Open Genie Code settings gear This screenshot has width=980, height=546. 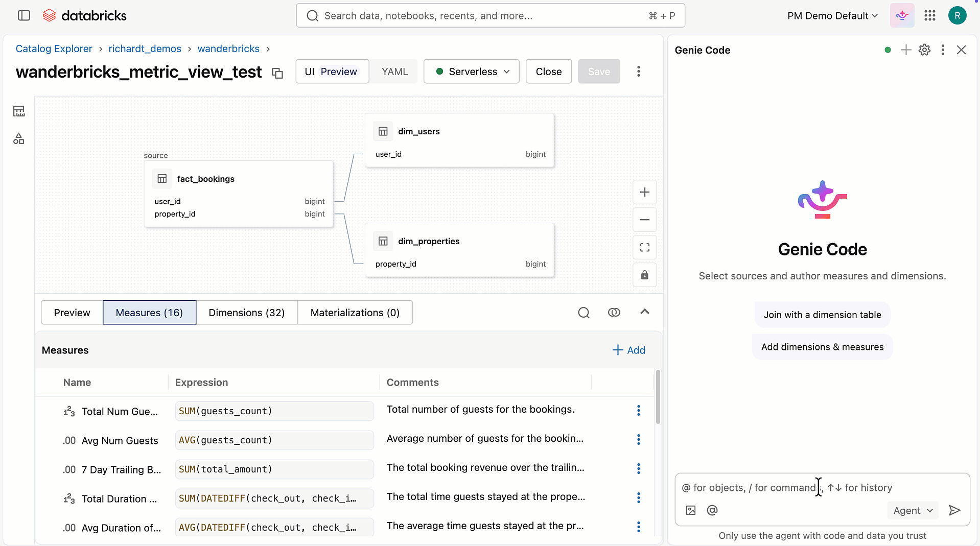924,50
